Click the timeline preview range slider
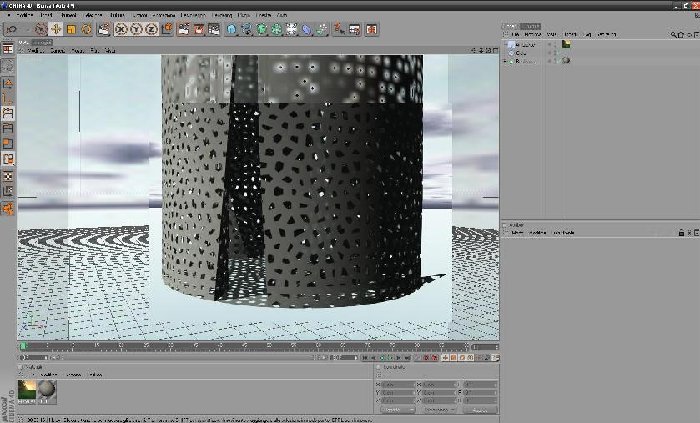This screenshot has height=423, width=700. click(188, 357)
